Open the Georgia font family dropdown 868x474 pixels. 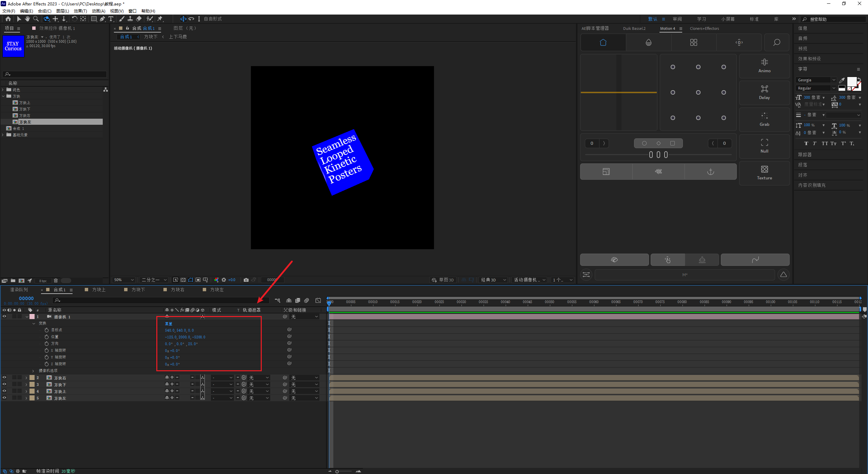pyautogui.click(x=834, y=80)
